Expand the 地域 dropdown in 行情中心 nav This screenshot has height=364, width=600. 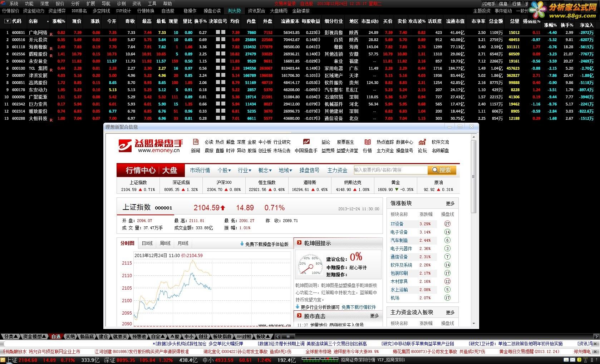pyautogui.click(x=285, y=170)
